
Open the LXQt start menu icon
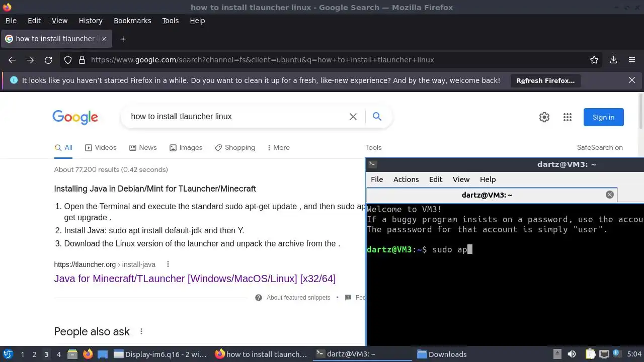(x=8, y=354)
